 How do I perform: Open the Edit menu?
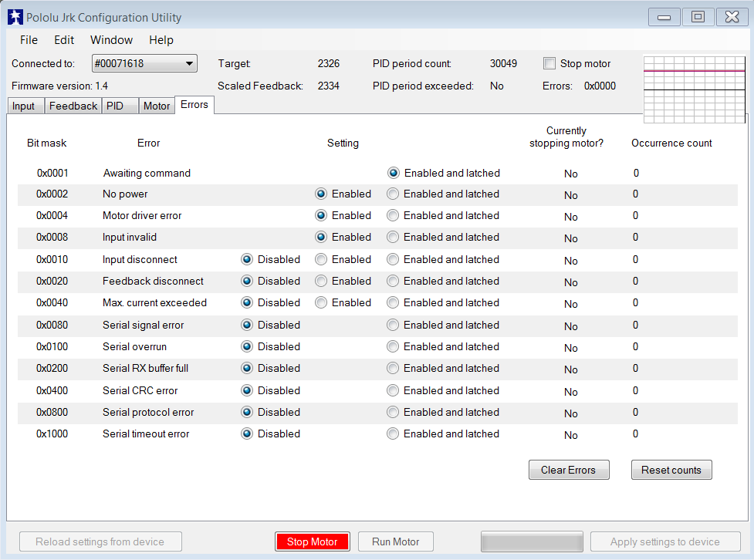point(64,40)
